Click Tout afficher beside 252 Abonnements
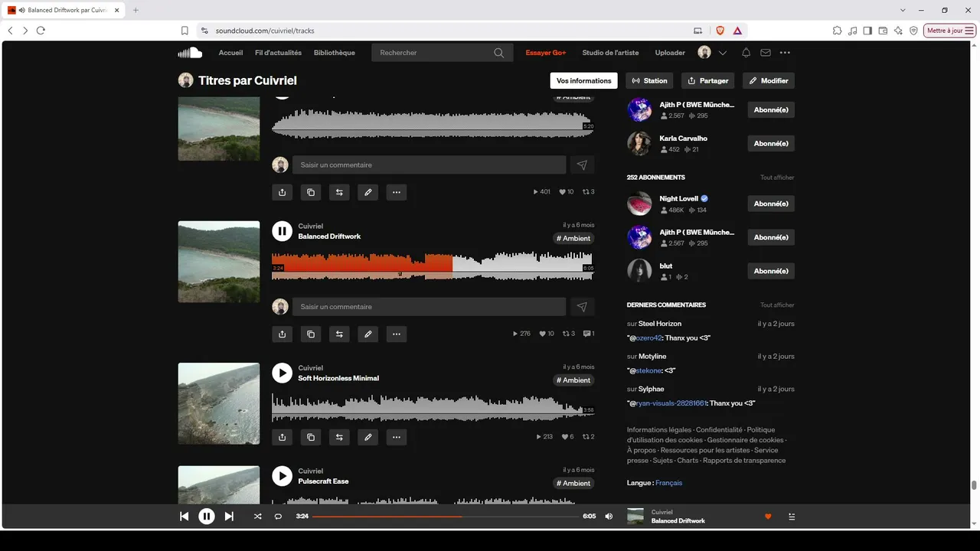 (777, 178)
